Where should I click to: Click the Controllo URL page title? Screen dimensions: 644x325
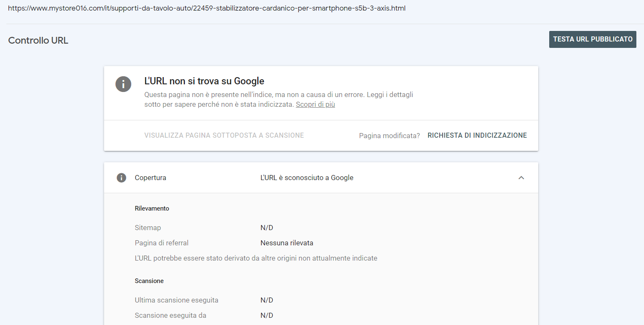38,41
